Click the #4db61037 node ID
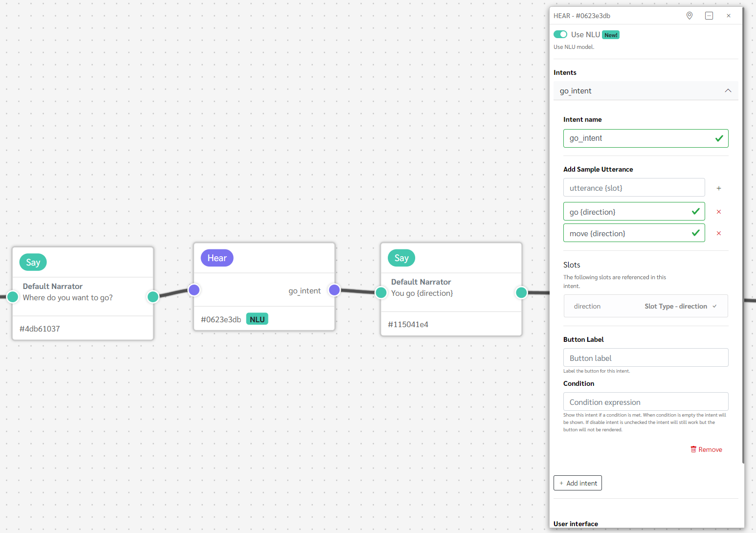Screen dimensions: 756x533 pyautogui.click(x=40, y=329)
